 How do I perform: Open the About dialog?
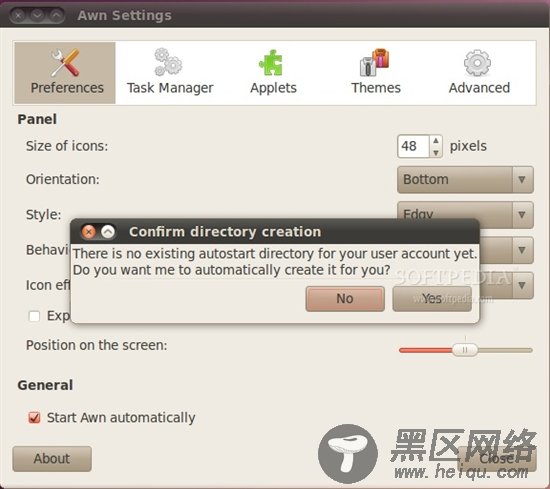tap(52, 459)
